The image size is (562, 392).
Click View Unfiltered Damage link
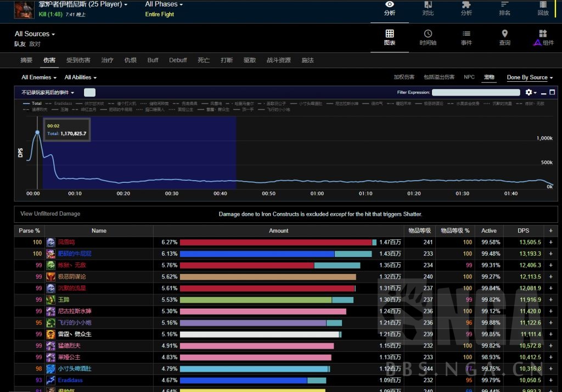[x=50, y=214]
